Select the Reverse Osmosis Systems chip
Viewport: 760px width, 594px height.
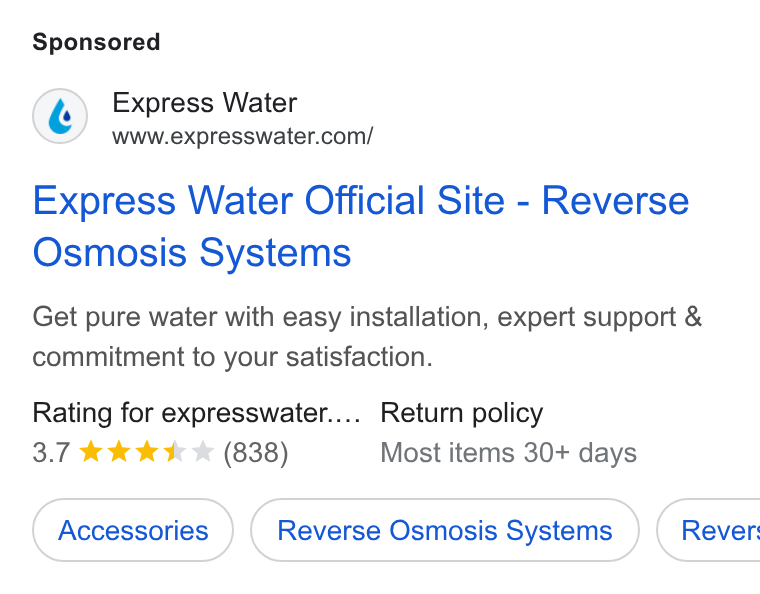(444, 530)
